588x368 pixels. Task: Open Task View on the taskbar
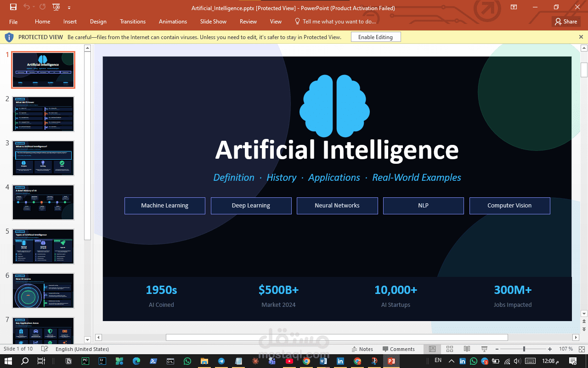click(x=41, y=361)
